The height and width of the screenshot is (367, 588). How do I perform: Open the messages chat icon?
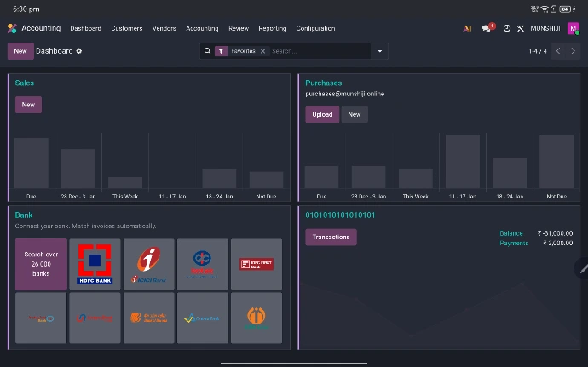click(487, 28)
